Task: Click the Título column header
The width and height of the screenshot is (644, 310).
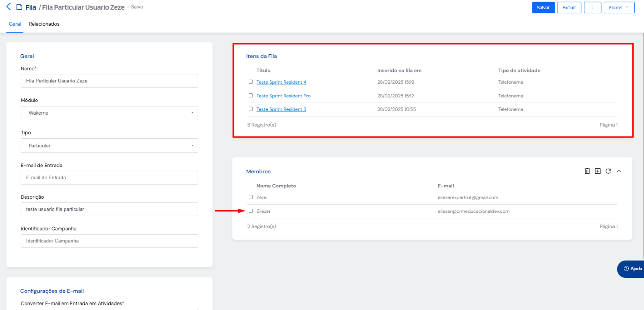Action: point(264,70)
